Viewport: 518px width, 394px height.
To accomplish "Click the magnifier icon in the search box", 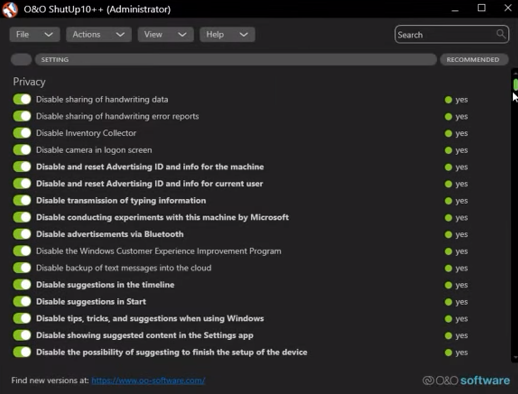I will pos(501,34).
